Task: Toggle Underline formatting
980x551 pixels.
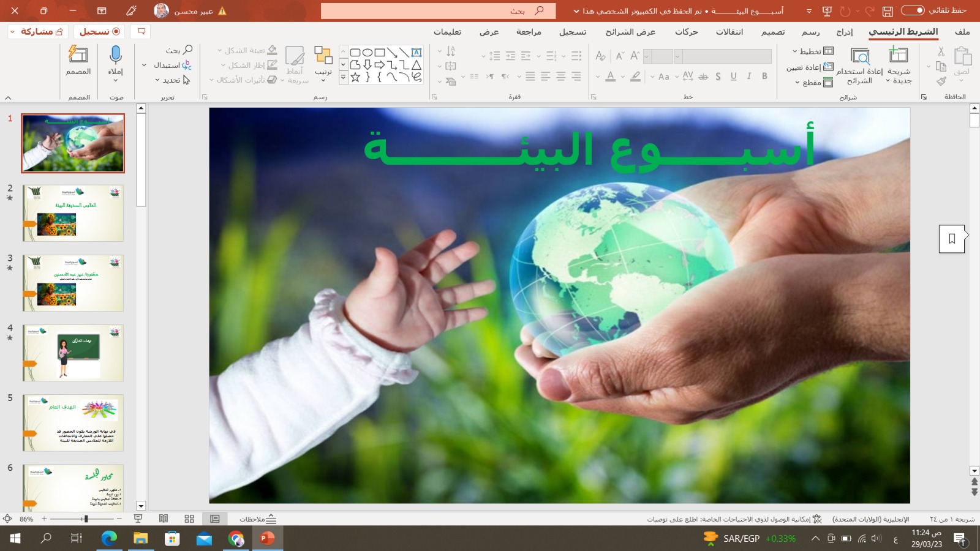Action: 733,76
